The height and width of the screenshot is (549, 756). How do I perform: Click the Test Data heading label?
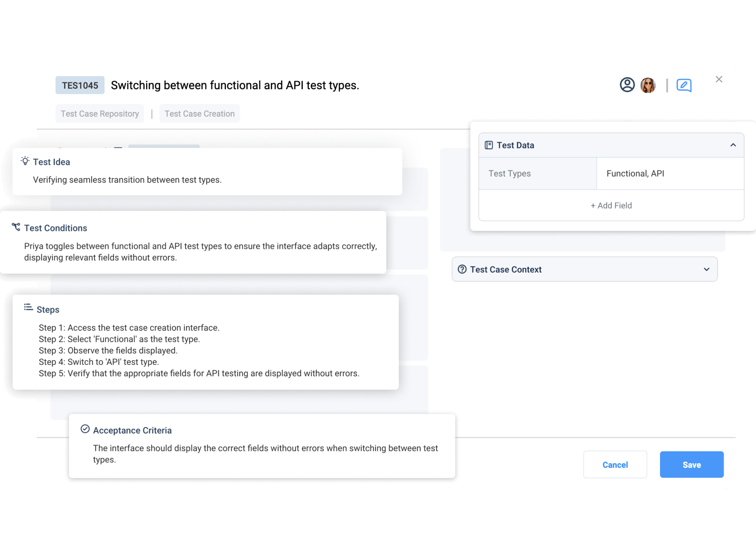(515, 145)
